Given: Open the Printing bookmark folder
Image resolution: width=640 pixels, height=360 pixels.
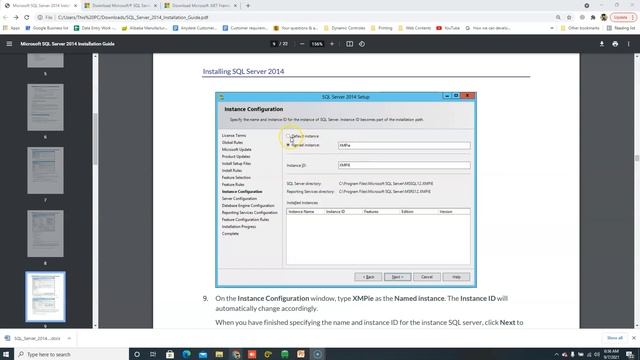Looking at the screenshot, I should tap(382, 28).
